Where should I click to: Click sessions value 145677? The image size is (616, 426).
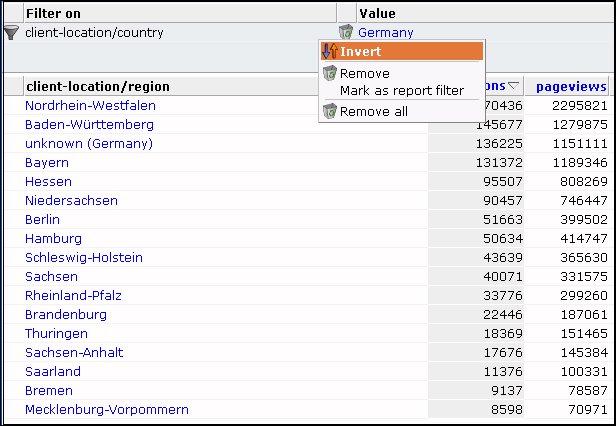[499, 125]
